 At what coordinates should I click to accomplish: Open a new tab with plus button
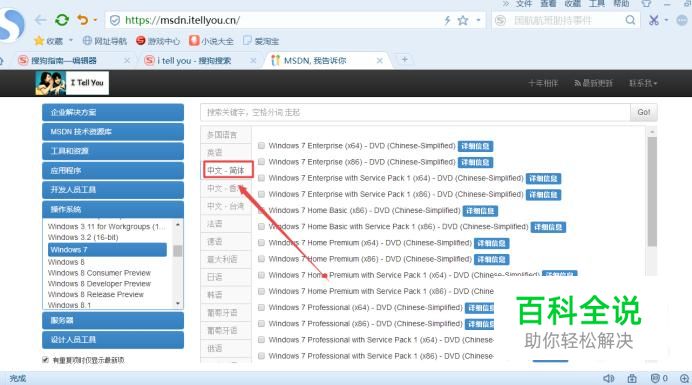pyautogui.click(x=404, y=60)
